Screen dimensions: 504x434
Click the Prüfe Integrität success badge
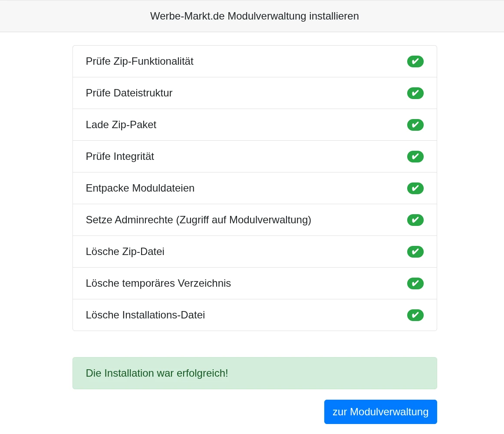(x=415, y=156)
